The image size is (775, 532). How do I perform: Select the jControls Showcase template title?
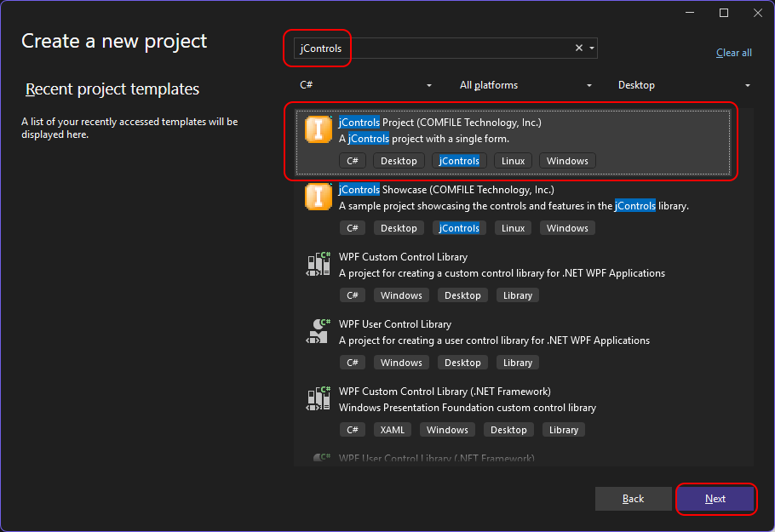pyautogui.click(x=446, y=190)
